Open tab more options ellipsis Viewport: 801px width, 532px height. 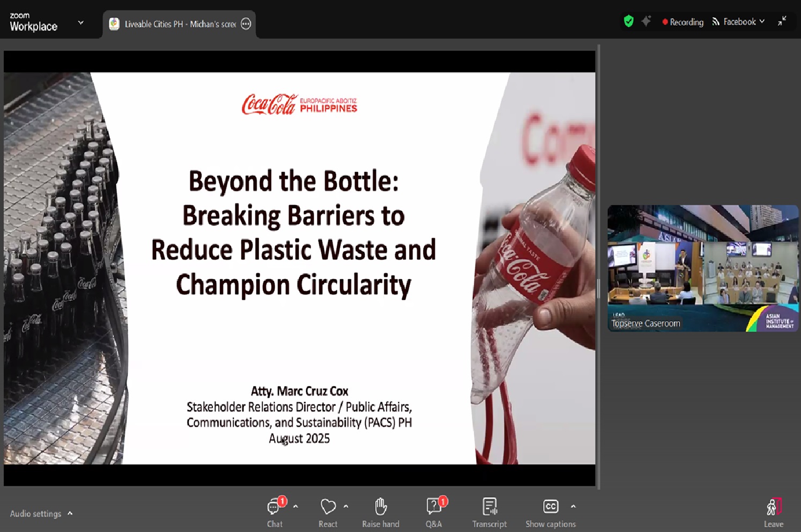[x=246, y=24]
